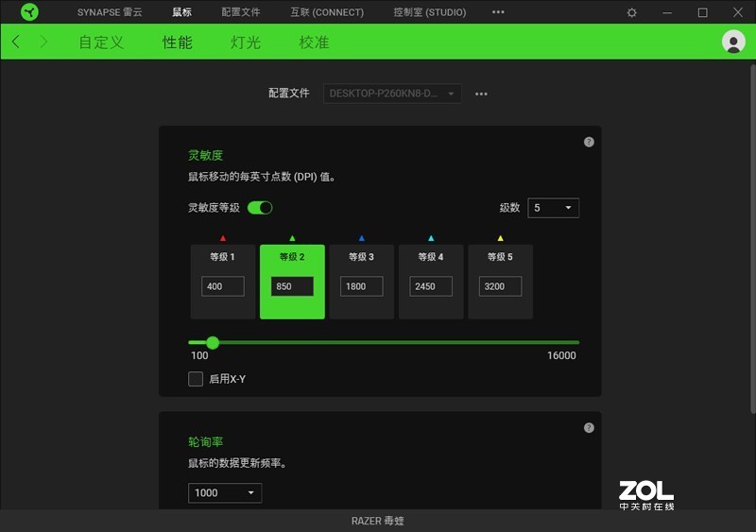Click the red triangle above stage 1
Screen dimensions: 756x532
pos(223,238)
